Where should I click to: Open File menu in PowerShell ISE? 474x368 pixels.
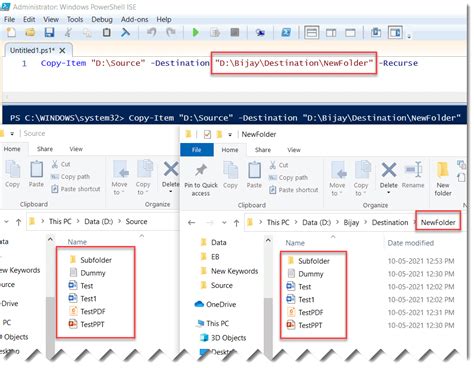(9, 19)
